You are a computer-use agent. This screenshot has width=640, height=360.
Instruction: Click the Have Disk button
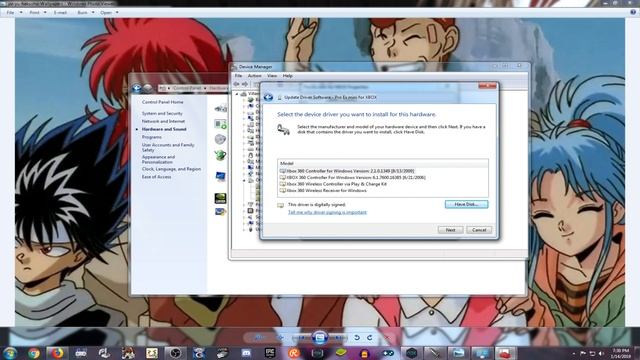[466, 204]
